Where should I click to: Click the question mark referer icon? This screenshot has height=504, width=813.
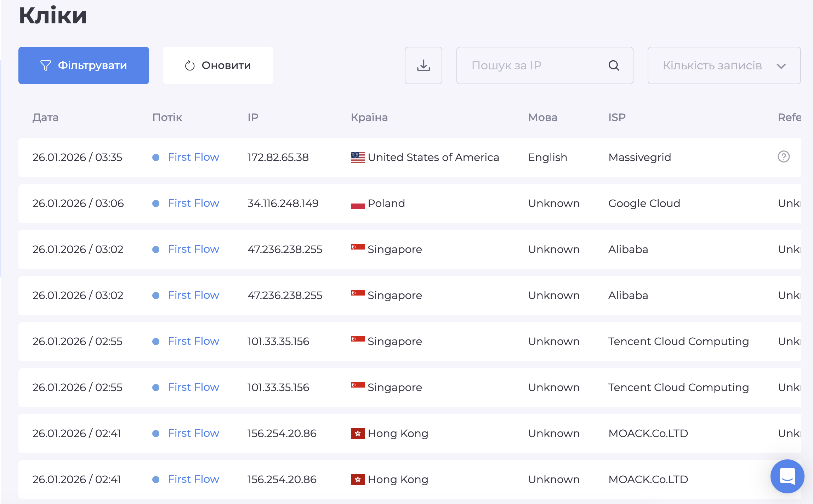click(783, 156)
